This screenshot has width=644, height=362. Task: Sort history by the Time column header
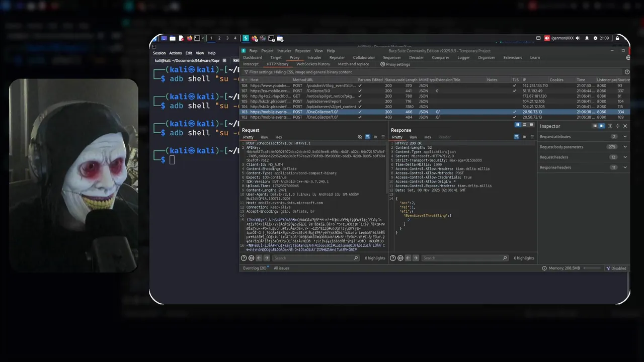pyautogui.click(x=586, y=80)
